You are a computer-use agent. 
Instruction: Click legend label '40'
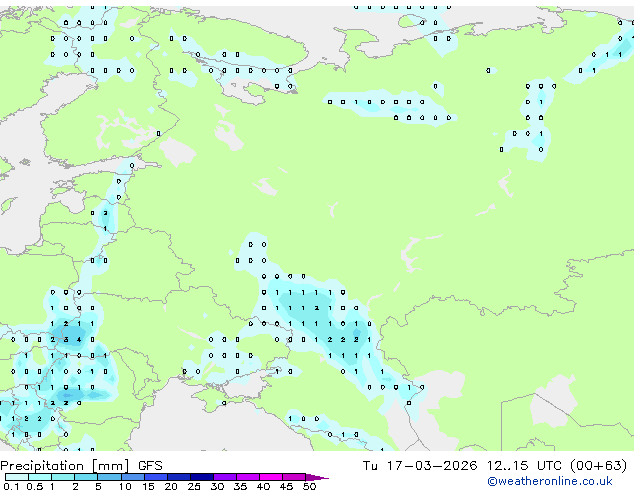tap(263, 486)
